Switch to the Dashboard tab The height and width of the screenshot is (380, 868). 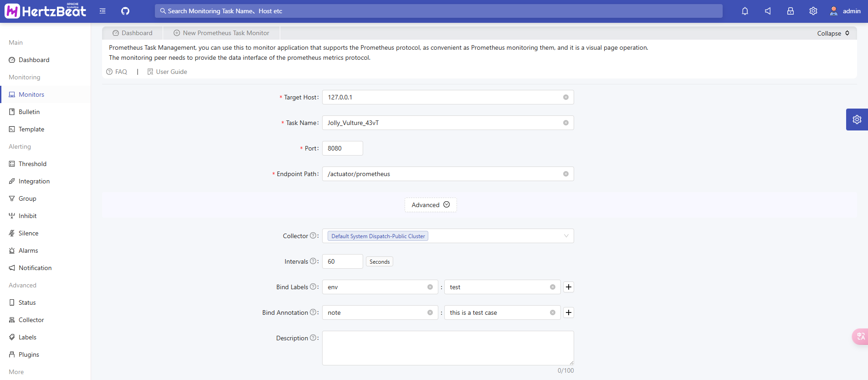[x=133, y=33]
